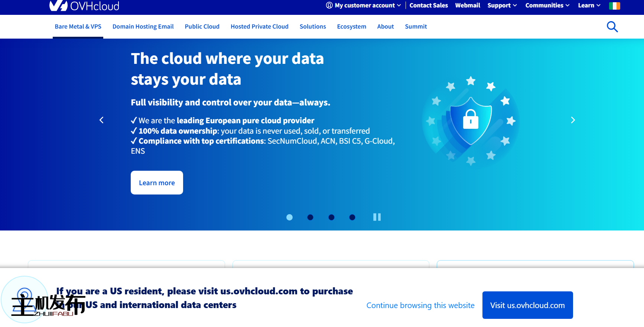Jump to the third carousel dot

click(331, 217)
